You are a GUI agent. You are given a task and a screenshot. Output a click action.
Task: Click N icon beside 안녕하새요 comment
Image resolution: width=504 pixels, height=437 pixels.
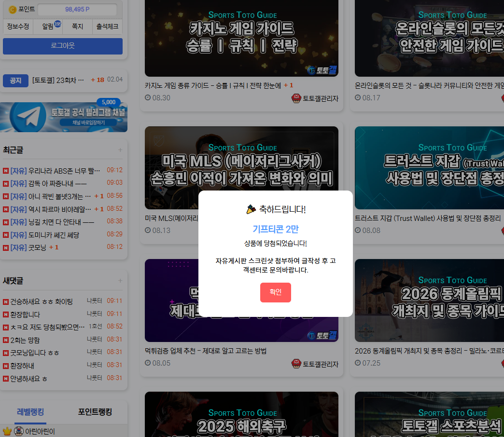[x=6, y=379]
